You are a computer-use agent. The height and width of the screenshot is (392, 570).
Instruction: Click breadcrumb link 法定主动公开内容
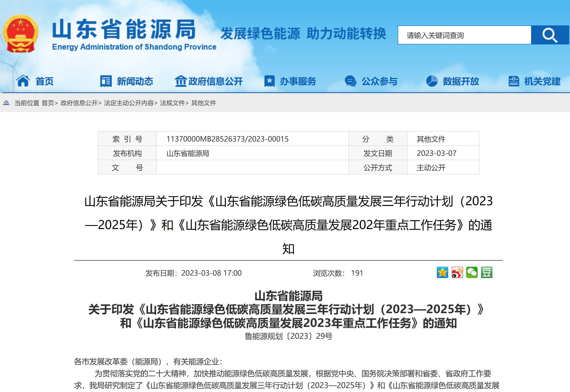pos(129,103)
